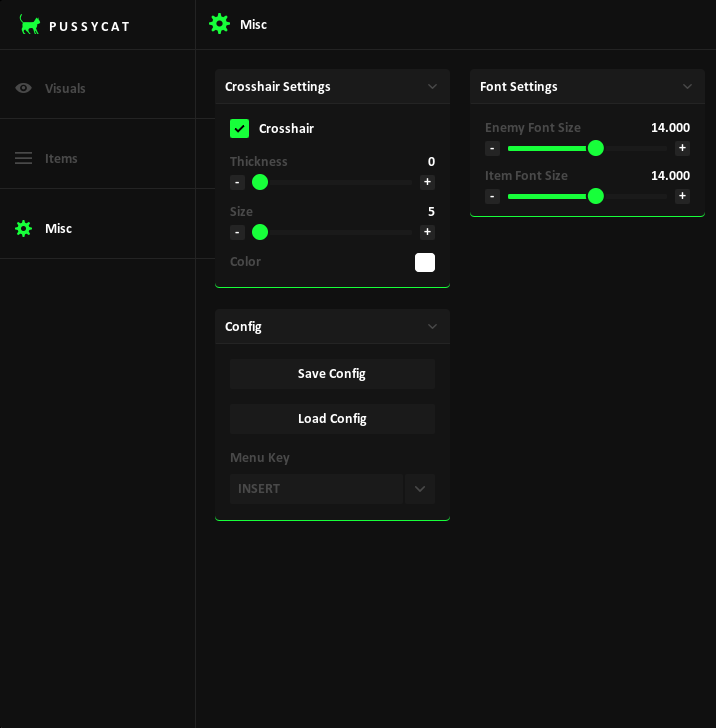Click the gear icon in the Misc header
The width and height of the screenshot is (716, 728).
point(219,24)
